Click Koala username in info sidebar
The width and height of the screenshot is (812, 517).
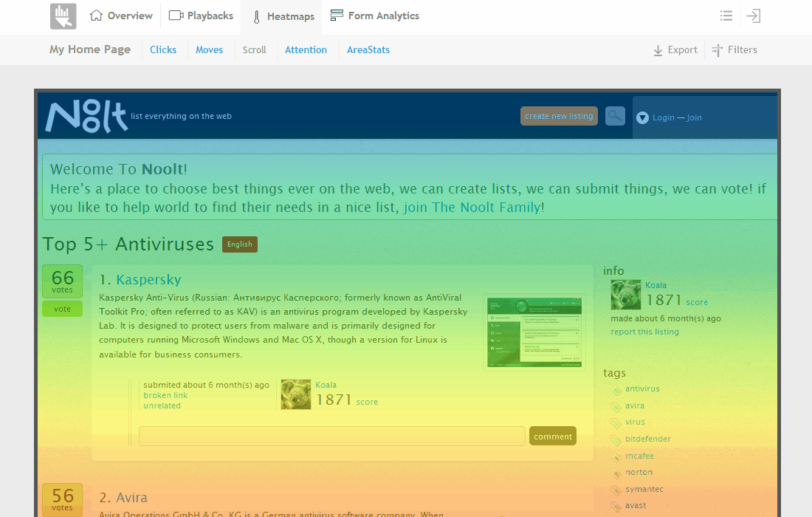656,285
